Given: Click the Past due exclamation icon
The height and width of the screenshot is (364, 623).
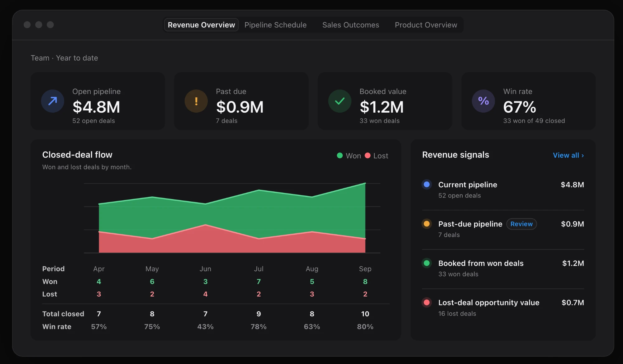Looking at the screenshot, I should coord(196,101).
